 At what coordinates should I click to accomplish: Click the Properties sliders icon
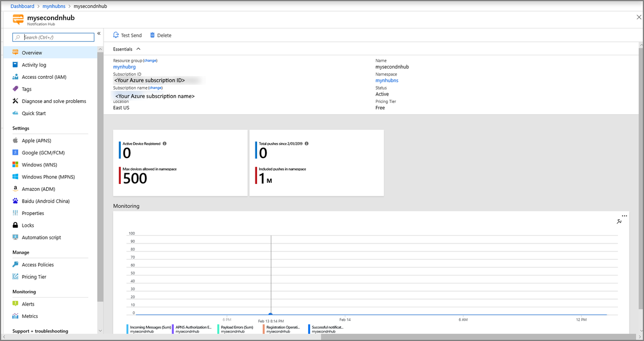tap(16, 213)
